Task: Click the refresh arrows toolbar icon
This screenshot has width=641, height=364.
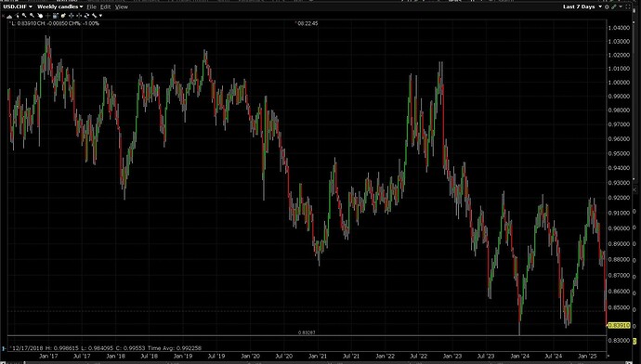Action: point(86,16)
